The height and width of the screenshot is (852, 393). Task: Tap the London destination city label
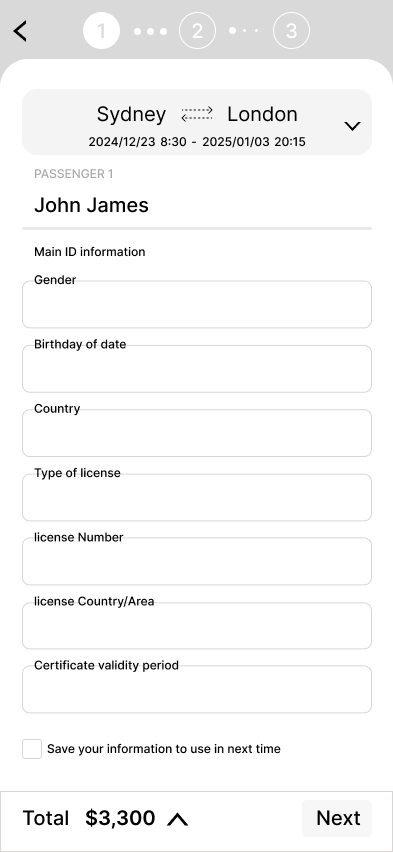(x=263, y=114)
